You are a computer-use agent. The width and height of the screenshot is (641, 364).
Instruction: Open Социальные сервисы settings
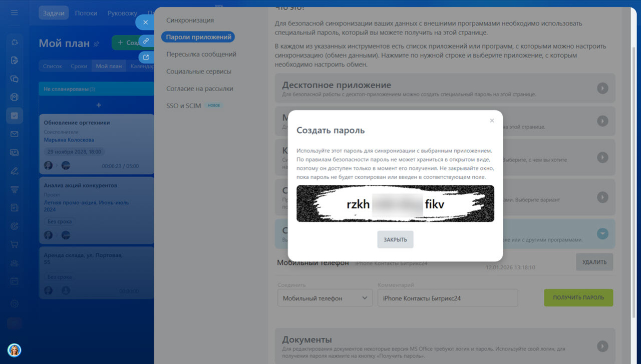click(199, 71)
